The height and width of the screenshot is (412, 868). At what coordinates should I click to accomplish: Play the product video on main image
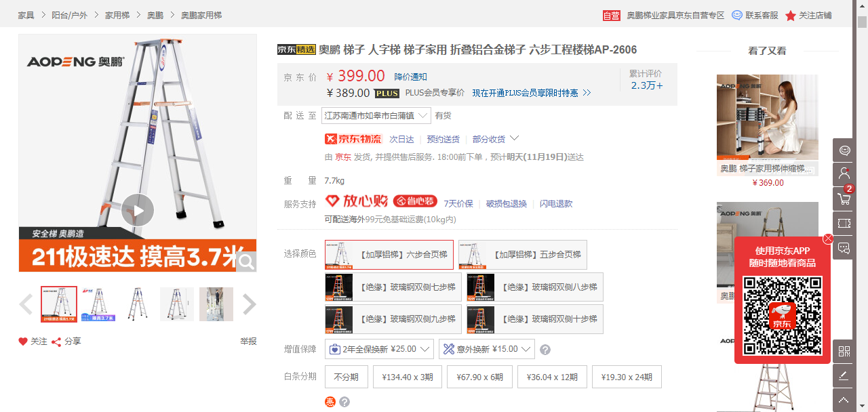pos(138,210)
